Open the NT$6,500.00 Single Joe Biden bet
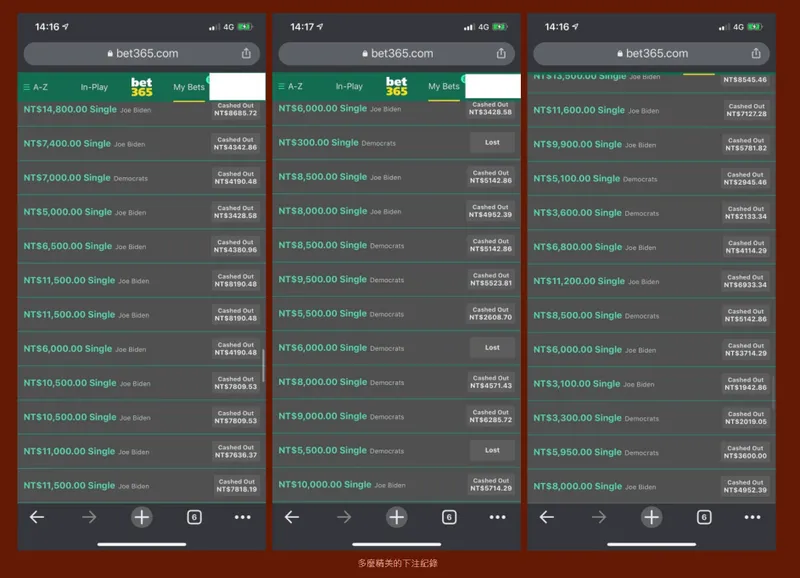The image size is (800, 578). point(142,246)
